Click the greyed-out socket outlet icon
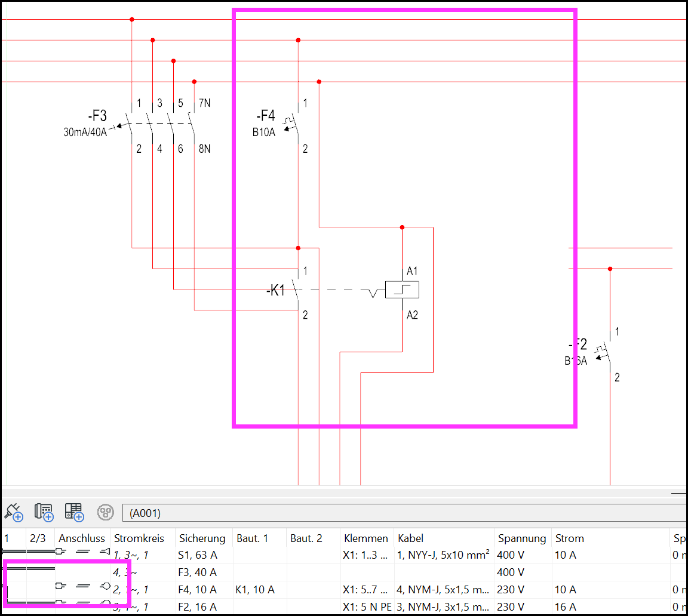Image resolution: width=688 pixels, height=616 pixels. (105, 512)
